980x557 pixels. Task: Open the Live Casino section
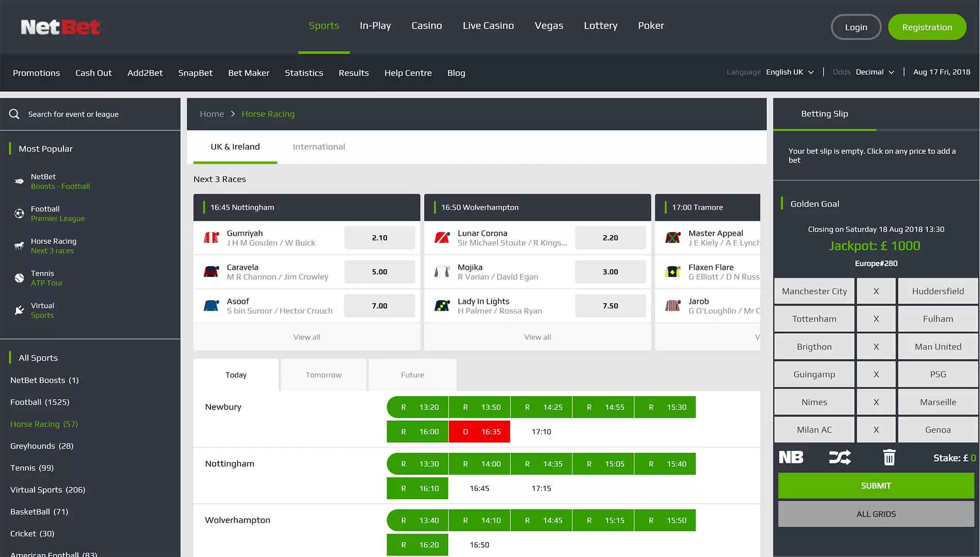click(x=488, y=26)
